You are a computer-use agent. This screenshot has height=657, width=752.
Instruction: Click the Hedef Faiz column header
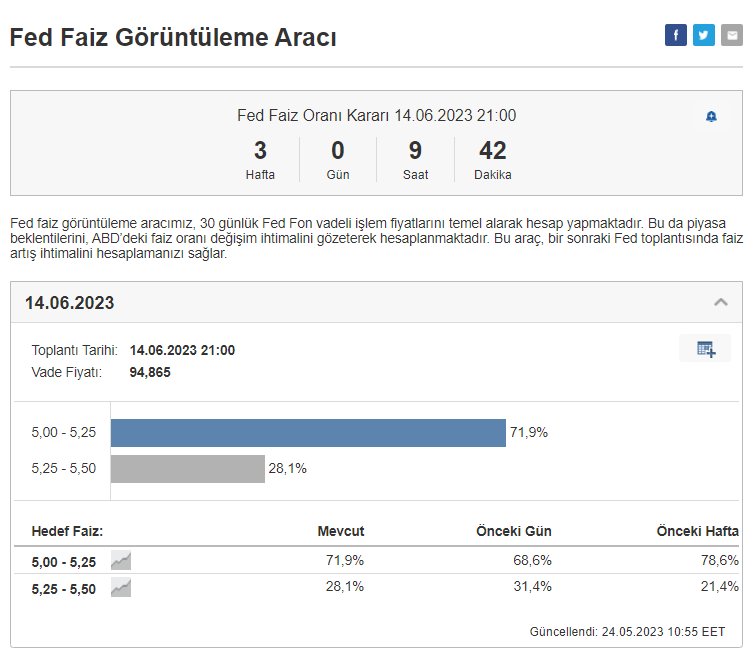coord(67,531)
